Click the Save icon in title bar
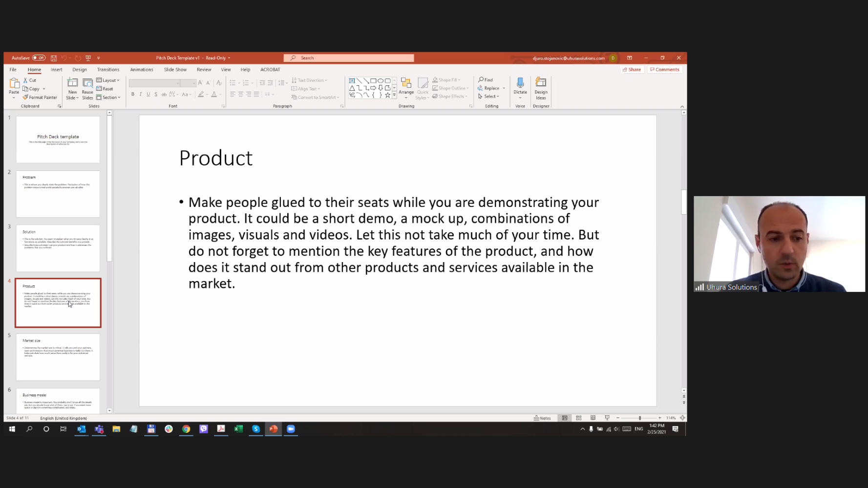The height and width of the screenshot is (488, 868). point(54,58)
